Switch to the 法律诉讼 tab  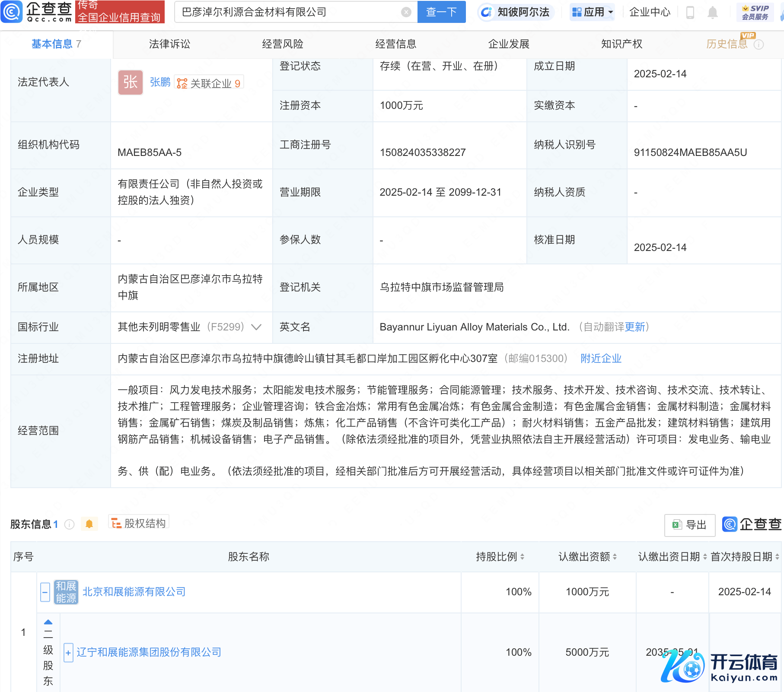(169, 44)
